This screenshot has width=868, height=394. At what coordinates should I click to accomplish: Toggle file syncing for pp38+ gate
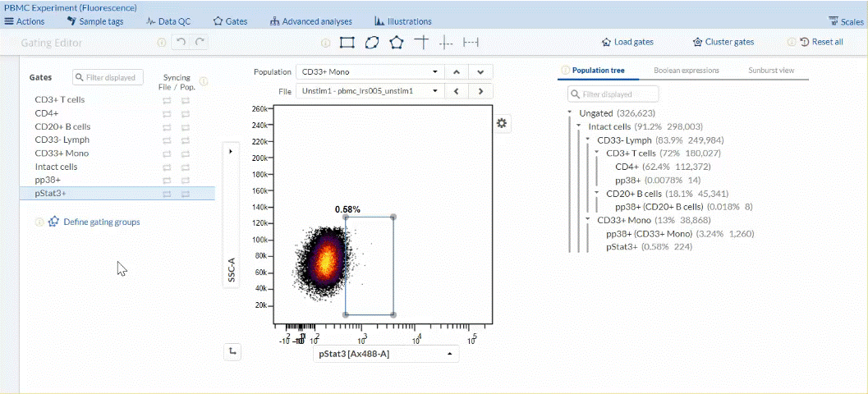(167, 181)
